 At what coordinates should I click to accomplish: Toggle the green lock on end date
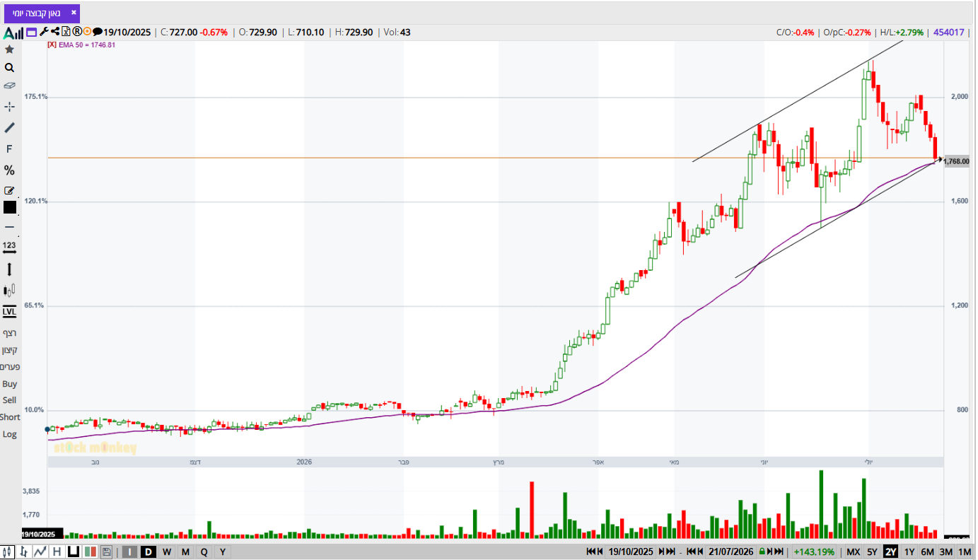[x=762, y=552]
